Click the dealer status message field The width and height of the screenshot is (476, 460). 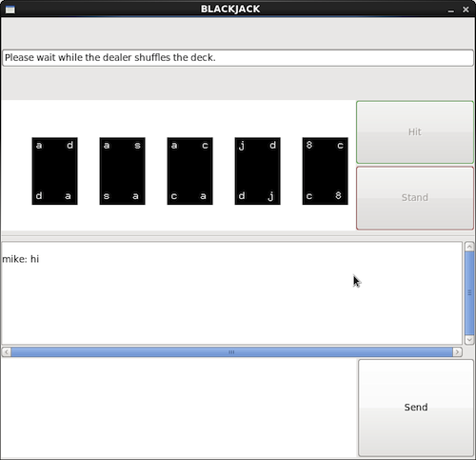click(x=238, y=58)
